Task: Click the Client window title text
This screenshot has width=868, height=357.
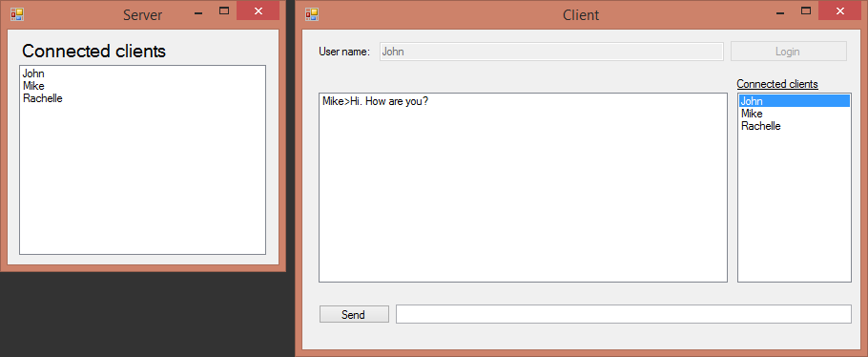Action: [581, 15]
